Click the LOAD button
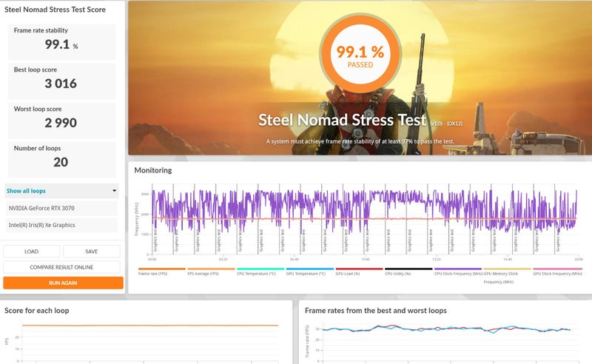 (32, 252)
